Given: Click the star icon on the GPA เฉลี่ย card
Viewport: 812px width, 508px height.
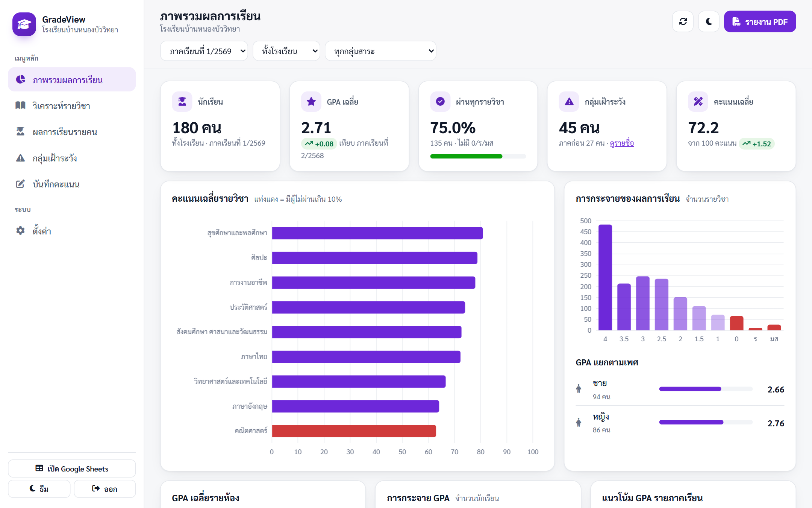Looking at the screenshot, I should pos(311,102).
